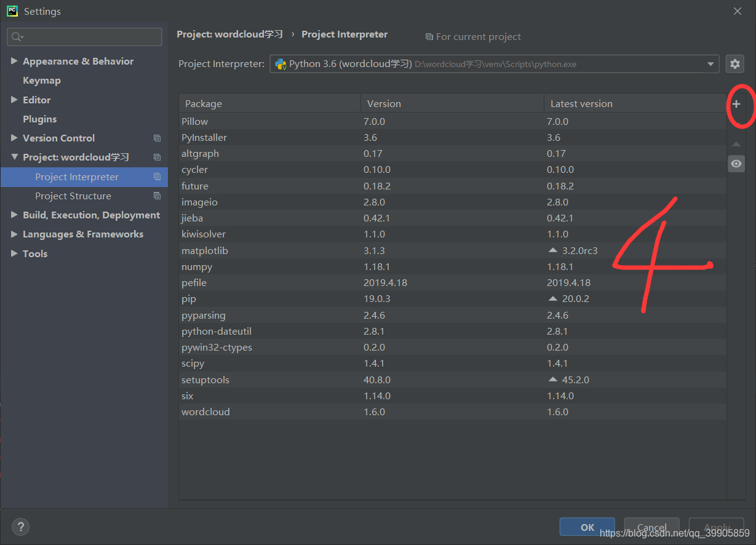Select the future package row

tap(452, 186)
